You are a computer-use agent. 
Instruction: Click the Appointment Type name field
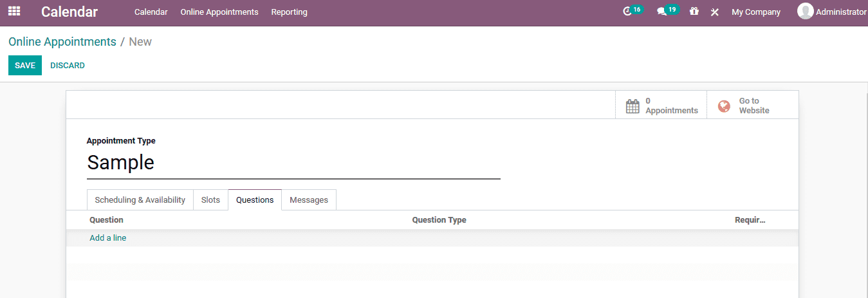tap(293, 162)
